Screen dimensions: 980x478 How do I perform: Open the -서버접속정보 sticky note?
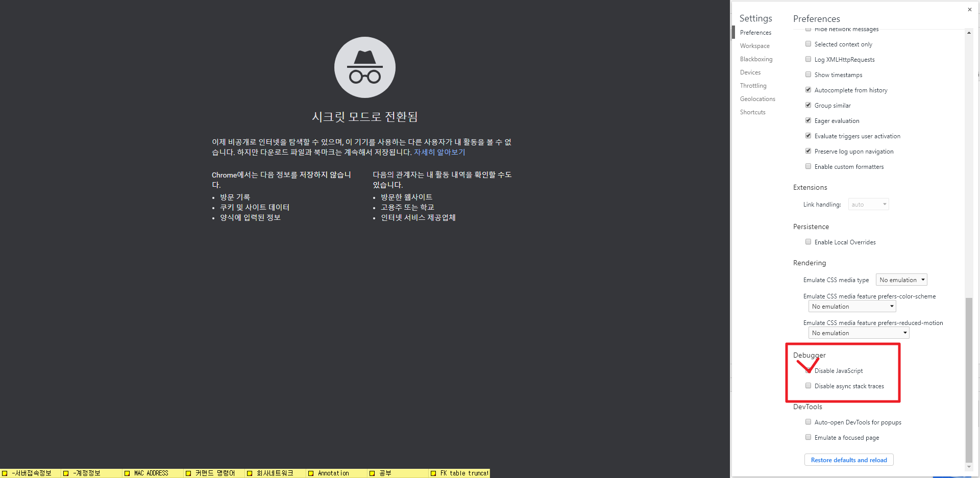31,473
